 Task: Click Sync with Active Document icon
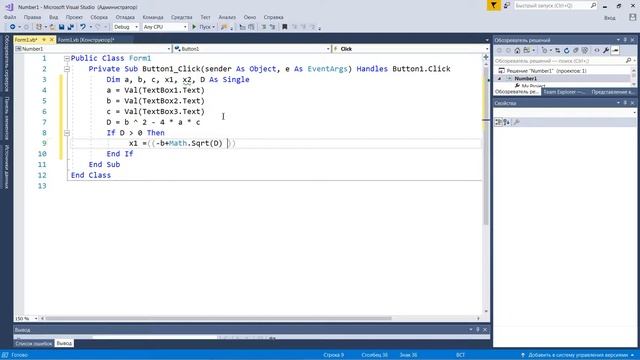(558, 51)
